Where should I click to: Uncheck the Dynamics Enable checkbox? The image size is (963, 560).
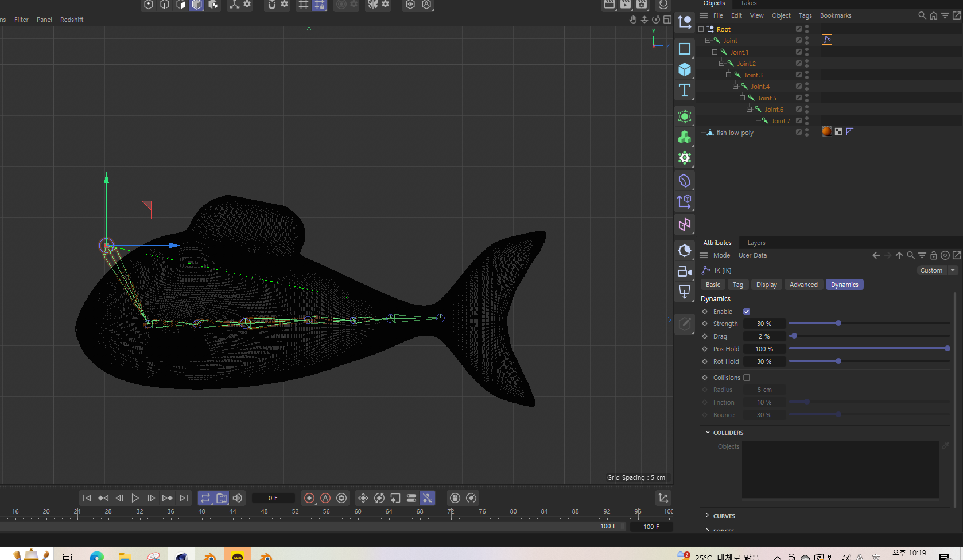point(747,312)
